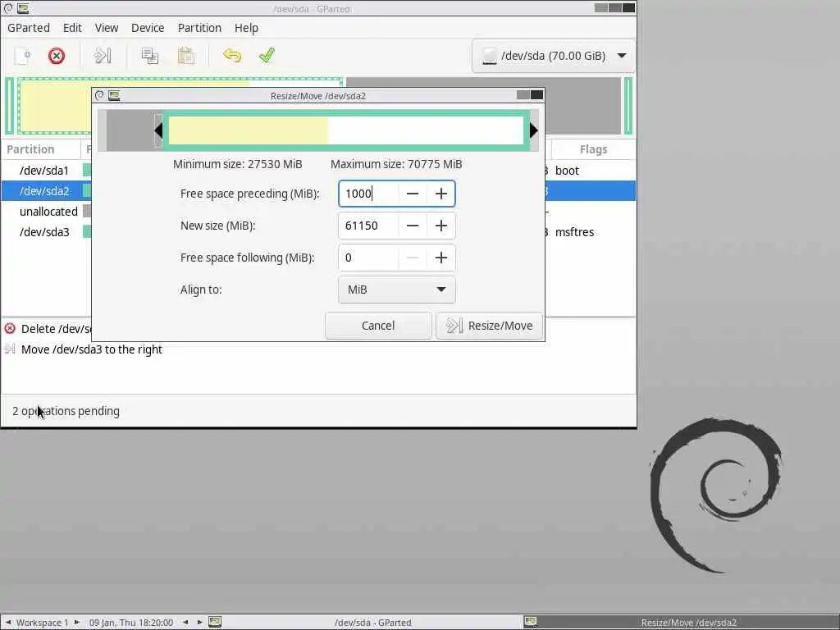Click the Copy partition toolbar icon
Screen dimensions: 840x630
pyautogui.click(x=149, y=56)
